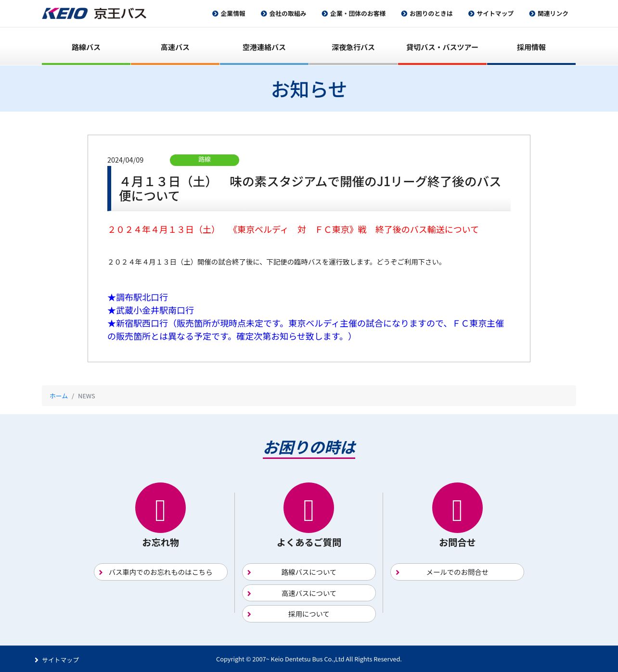Screen dimensions: 618x672
Task: Click NEWS in the breadcrumb
Action: [x=87, y=396]
